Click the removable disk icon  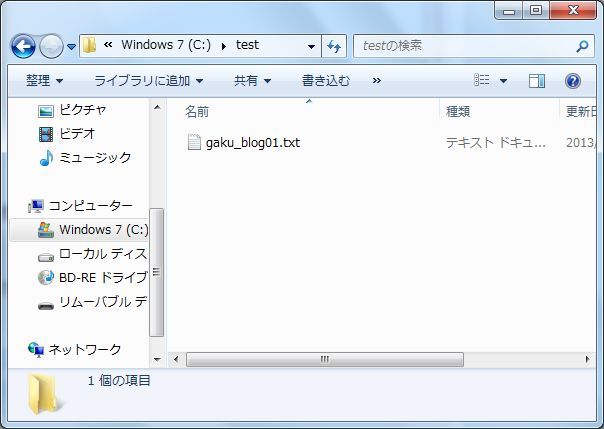pyautogui.click(x=46, y=306)
